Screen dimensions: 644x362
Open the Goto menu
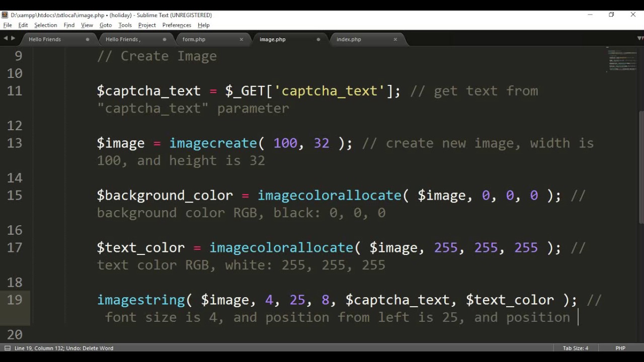[x=106, y=25]
